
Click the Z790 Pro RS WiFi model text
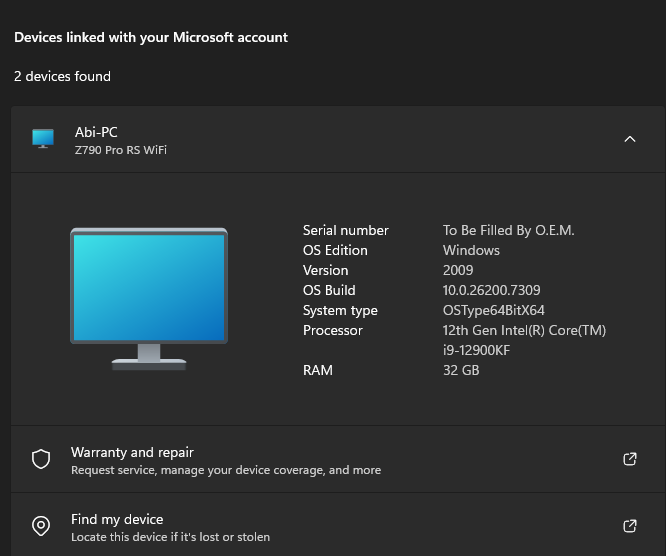pyautogui.click(x=121, y=150)
